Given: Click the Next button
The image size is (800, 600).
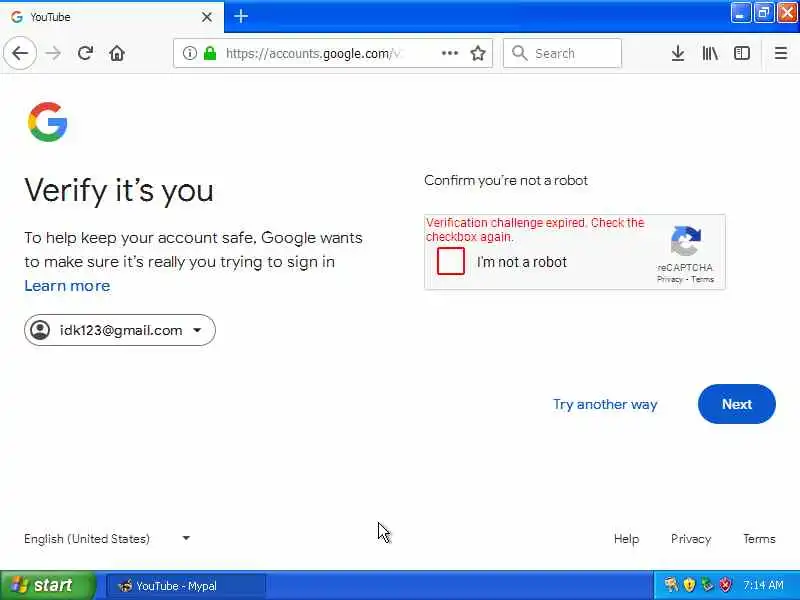Looking at the screenshot, I should pos(737,404).
